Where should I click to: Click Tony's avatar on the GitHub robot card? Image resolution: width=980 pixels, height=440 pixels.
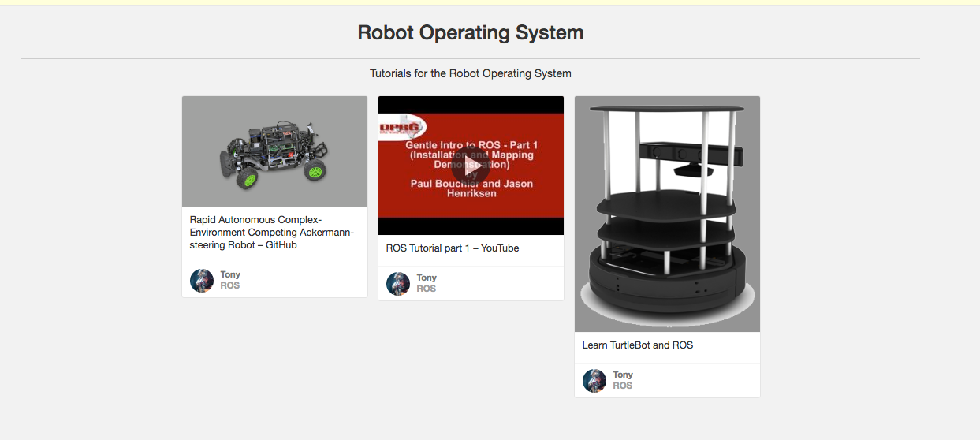(202, 281)
